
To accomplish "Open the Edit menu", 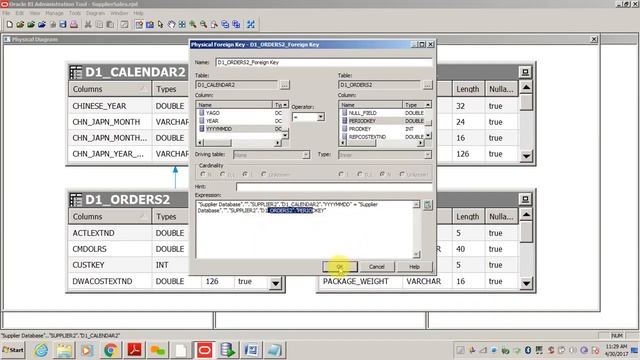I will 20,13.
